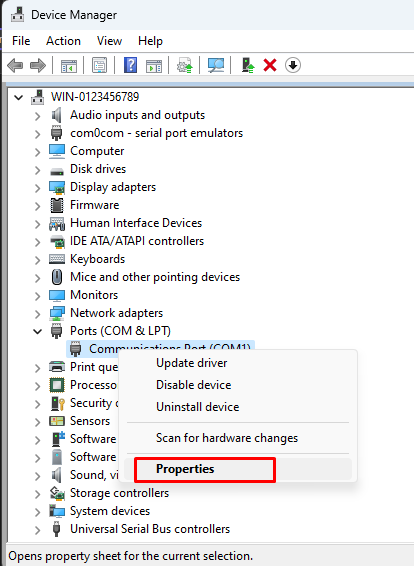The image size is (414, 566).
Task: Click the Forward arrow toolbar icon
Action: pyautogui.click(x=38, y=66)
